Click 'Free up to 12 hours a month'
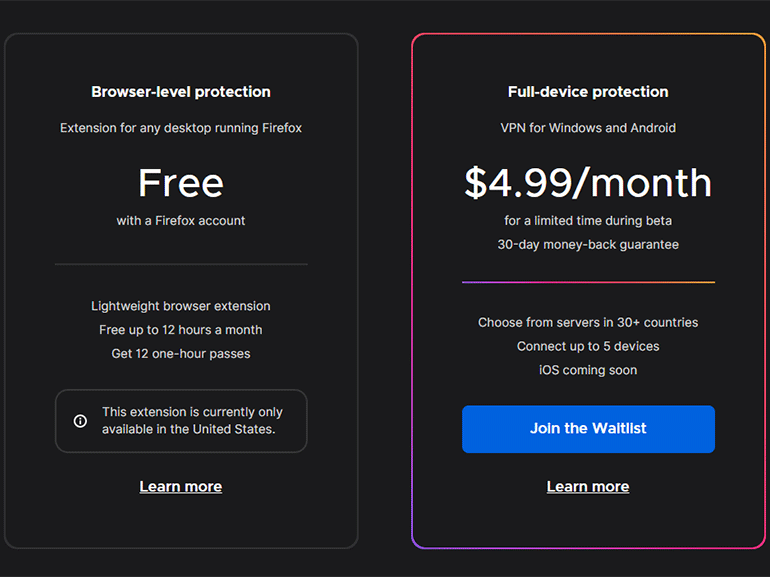Screen dimensions: 770x577 point(181,330)
